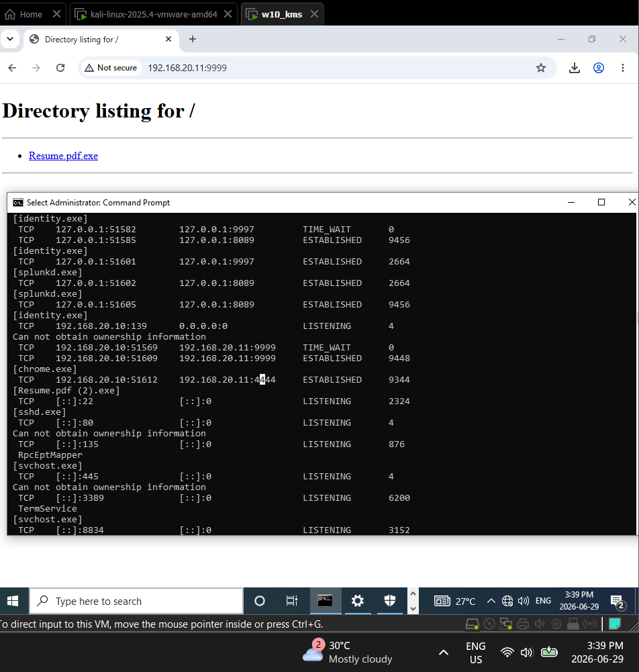Maximize the Command Prompt window
639x672 pixels.
point(601,202)
